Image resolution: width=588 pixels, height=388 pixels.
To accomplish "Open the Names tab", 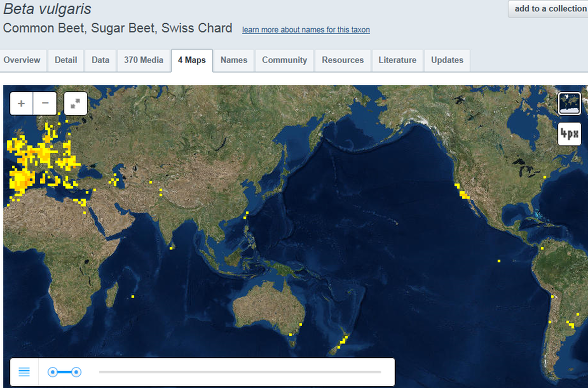I will [x=234, y=60].
